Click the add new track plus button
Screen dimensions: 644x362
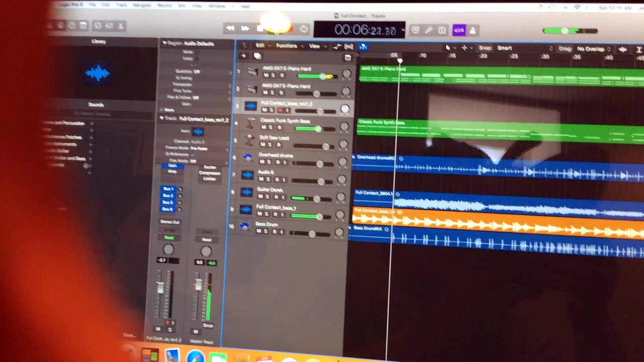tap(244, 56)
